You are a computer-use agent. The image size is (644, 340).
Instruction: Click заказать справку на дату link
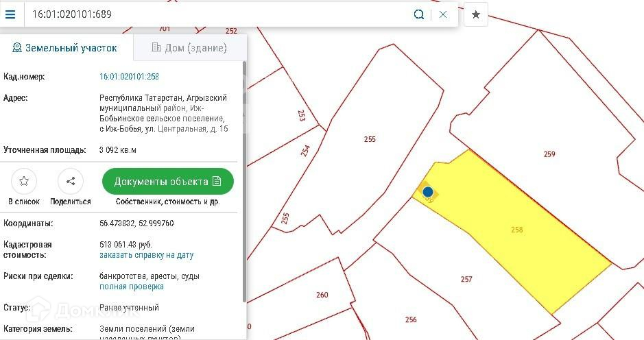146,255
